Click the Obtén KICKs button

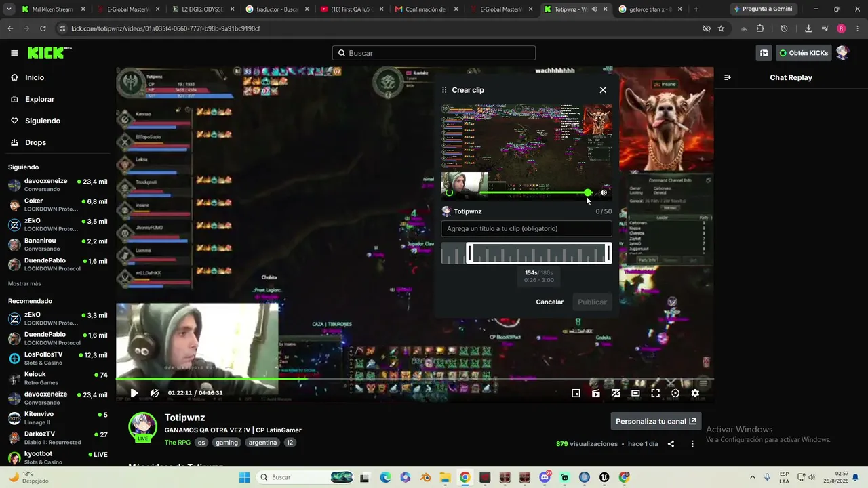[804, 53]
